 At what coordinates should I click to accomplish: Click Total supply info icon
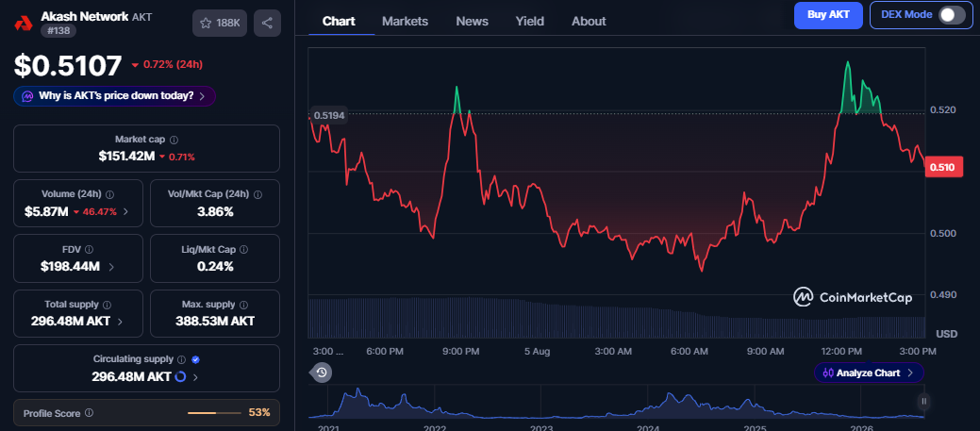coord(107,305)
